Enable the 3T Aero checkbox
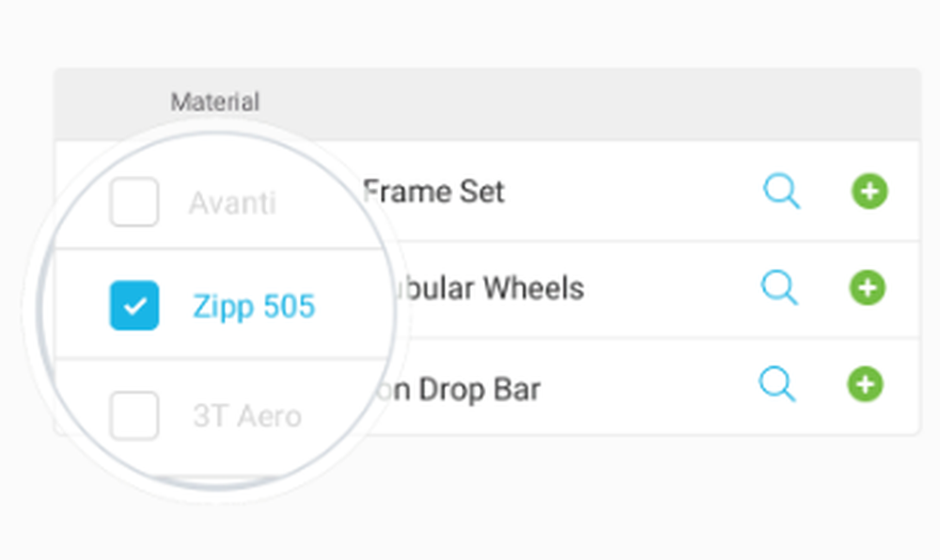 click(x=134, y=415)
